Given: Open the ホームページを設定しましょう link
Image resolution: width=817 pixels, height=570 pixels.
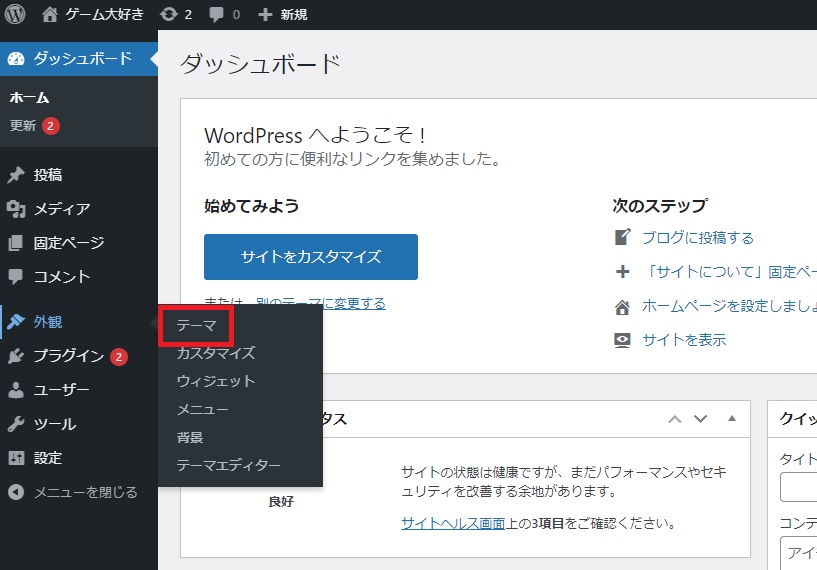Looking at the screenshot, I should [x=729, y=306].
